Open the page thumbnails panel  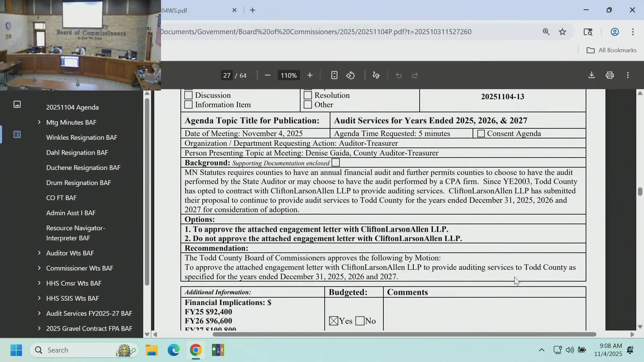coord(17,104)
